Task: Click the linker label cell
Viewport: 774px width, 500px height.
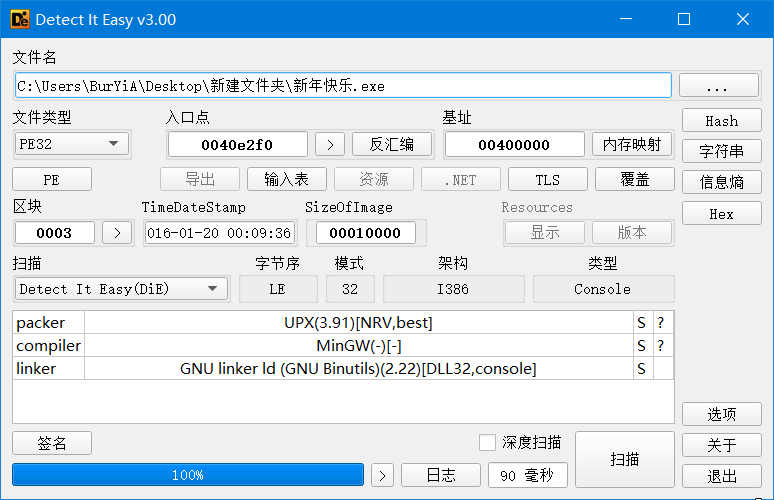Action: coord(48,368)
